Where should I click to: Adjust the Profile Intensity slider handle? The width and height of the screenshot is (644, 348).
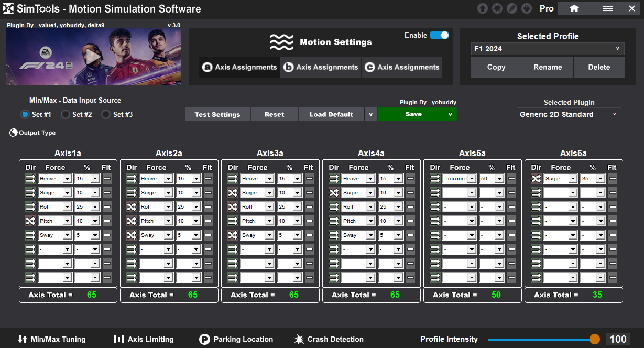point(595,339)
